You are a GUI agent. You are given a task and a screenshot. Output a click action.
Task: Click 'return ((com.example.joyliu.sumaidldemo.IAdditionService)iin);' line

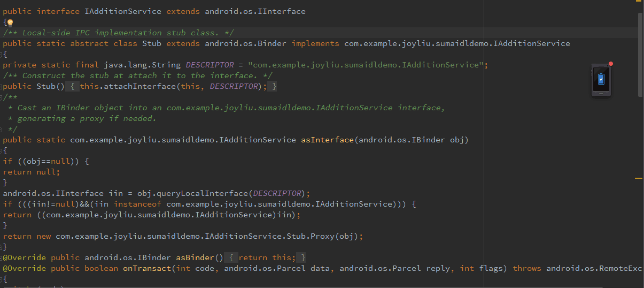(152, 215)
